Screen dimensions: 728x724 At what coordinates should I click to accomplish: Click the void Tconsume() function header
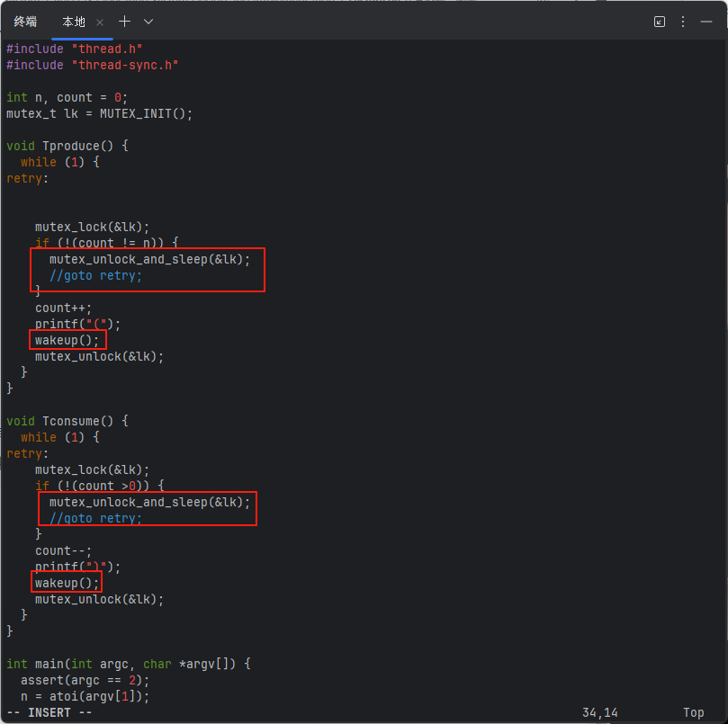click(67, 421)
